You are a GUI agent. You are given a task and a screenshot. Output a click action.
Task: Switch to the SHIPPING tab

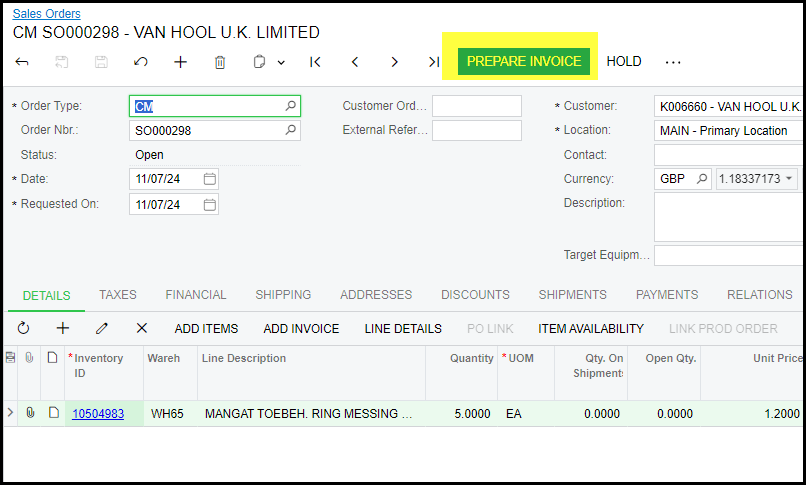click(283, 295)
